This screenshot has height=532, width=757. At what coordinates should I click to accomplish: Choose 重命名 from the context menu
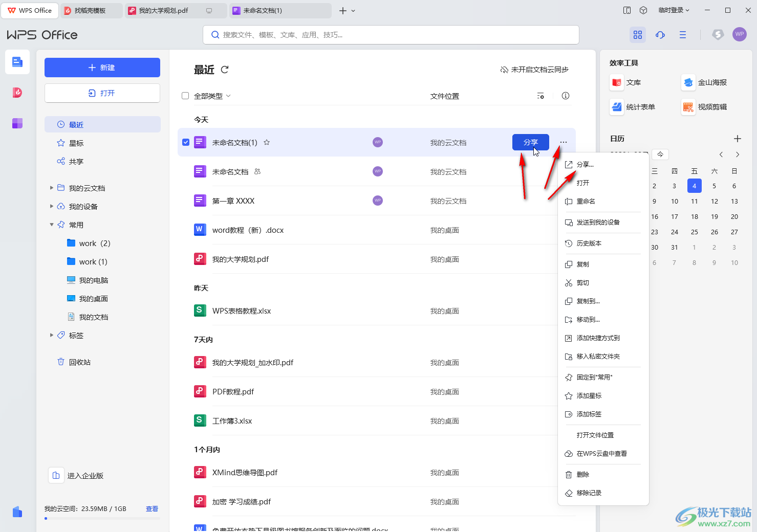coord(603,202)
